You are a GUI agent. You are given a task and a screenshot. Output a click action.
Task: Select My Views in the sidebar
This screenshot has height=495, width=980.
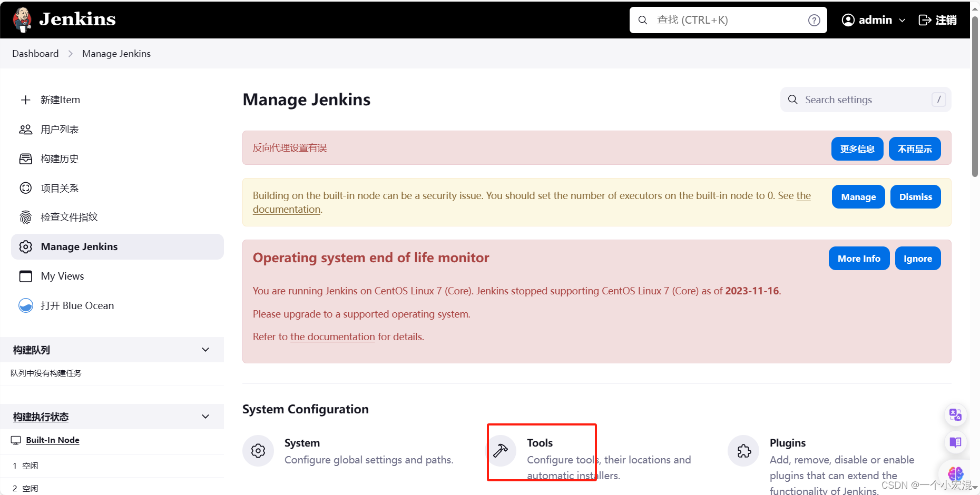(x=62, y=276)
